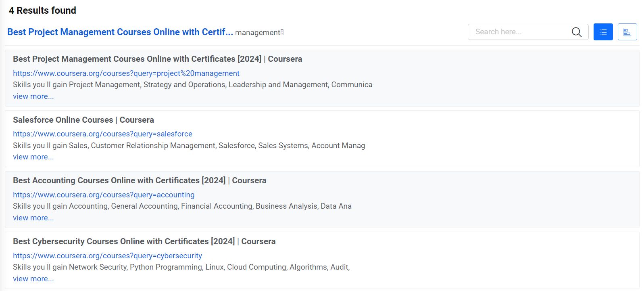Screen dimensions: 644x291
Task: Click the Salesforce Online Courses result title
Action: [x=83, y=120]
